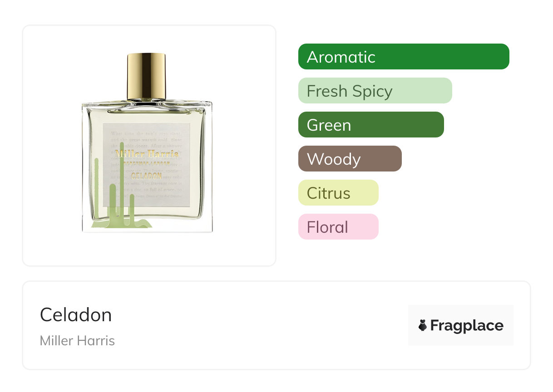This screenshot has width=553, height=392.
Task: Click the Citrus accord bar
Action: pos(338,193)
